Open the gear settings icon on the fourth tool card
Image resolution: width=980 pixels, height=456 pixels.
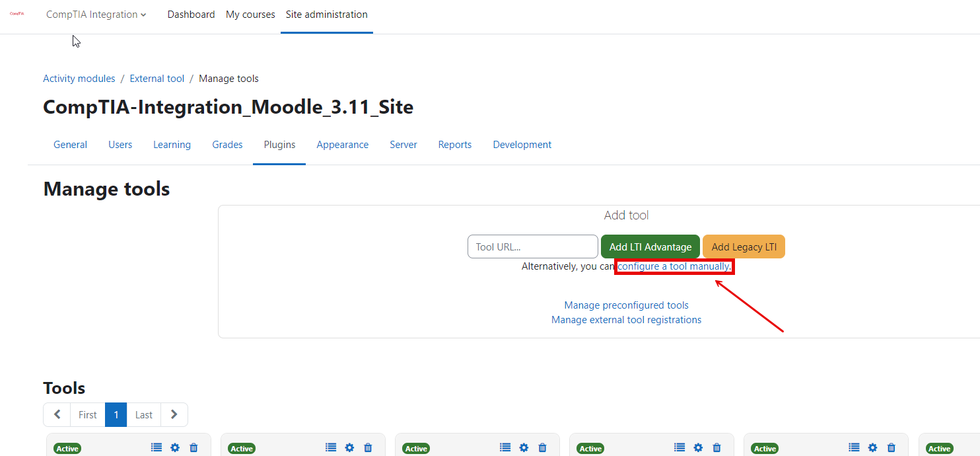[x=698, y=447]
